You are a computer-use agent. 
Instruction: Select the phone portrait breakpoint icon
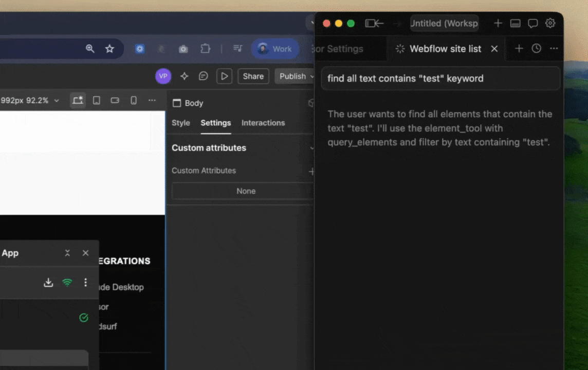[133, 100]
